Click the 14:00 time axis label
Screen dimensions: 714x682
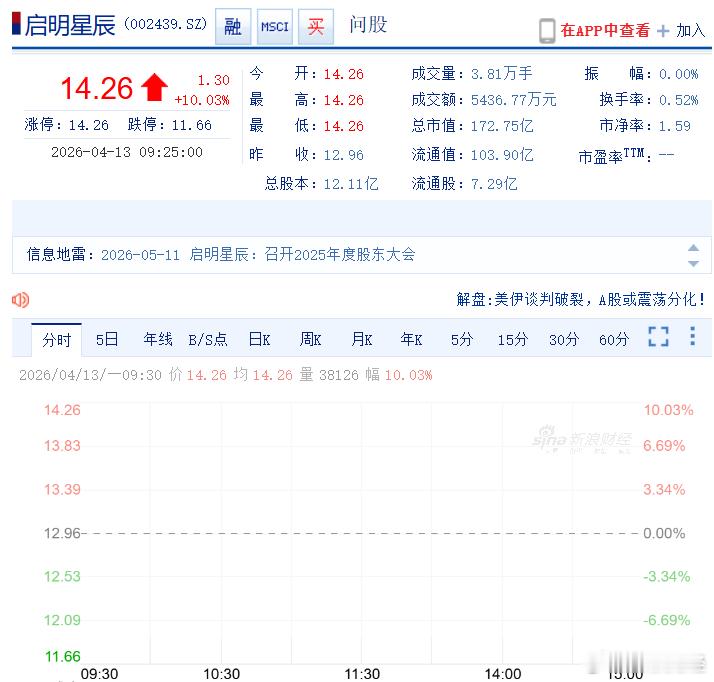coord(503,674)
